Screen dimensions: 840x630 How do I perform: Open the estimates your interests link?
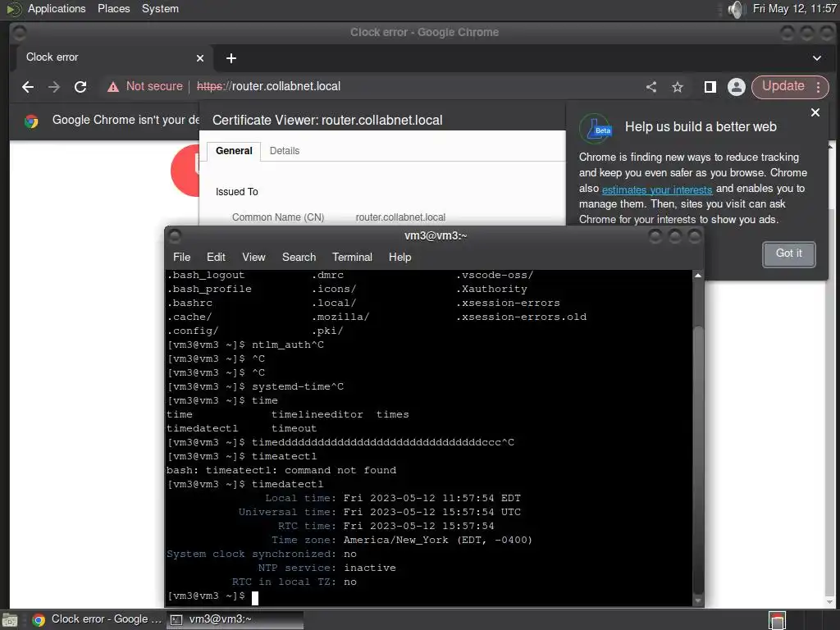pos(657,189)
